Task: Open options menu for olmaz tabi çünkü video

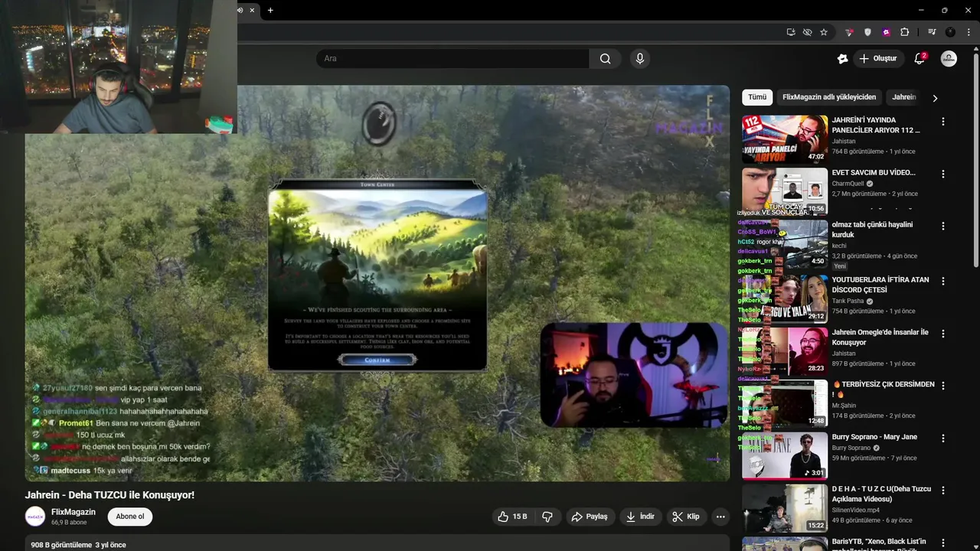Action: 942,227
